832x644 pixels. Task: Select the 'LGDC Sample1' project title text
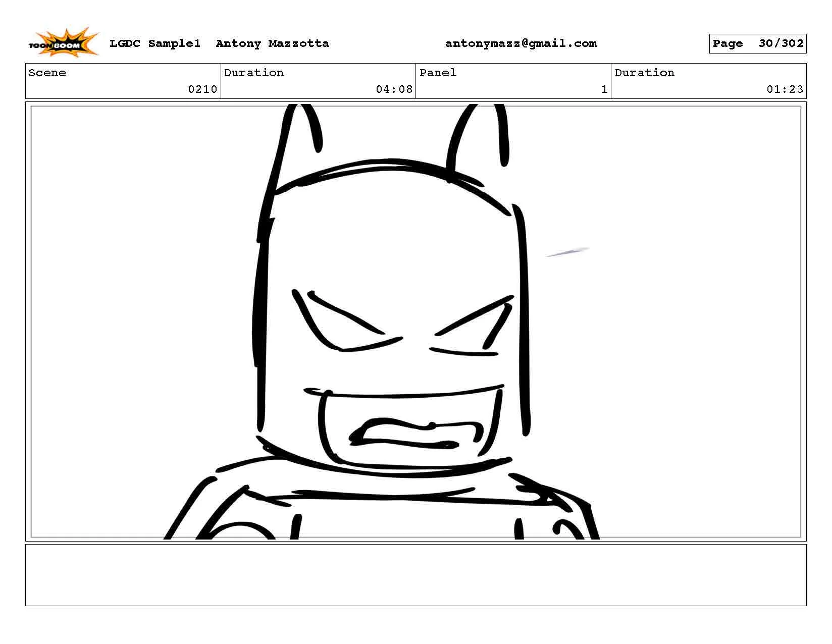(x=155, y=43)
